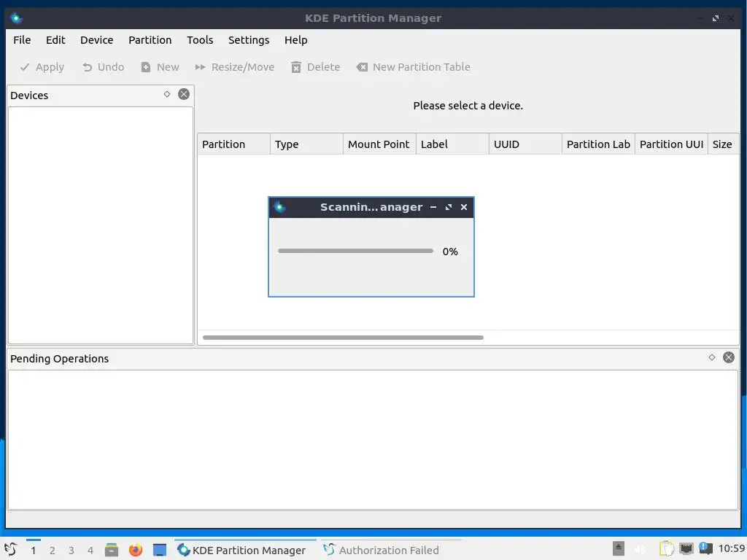Launch the file manager from taskbar
Viewport: 747px width, 560px height.
pyautogui.click(x=112, y=550)
